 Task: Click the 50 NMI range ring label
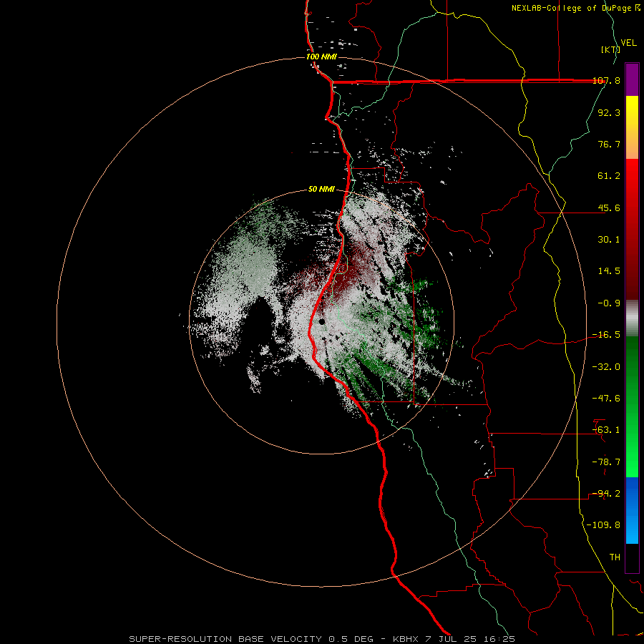pos(321,190)
